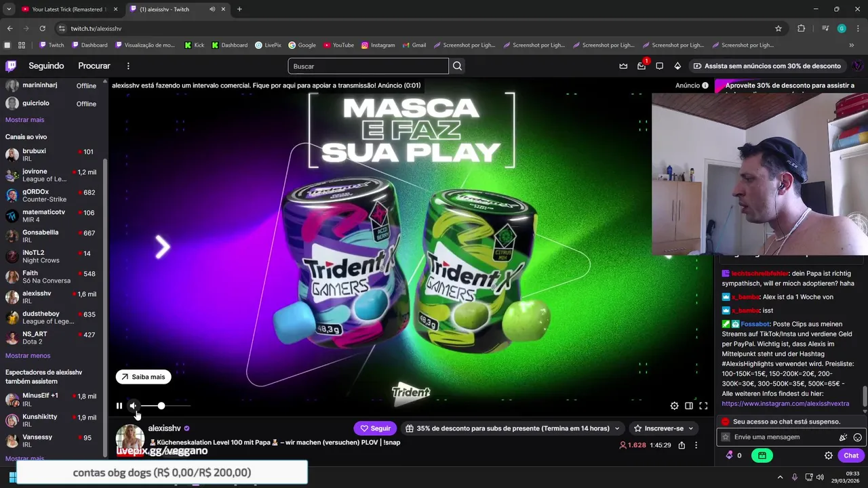Bookmark this page with the star
Screen dimensions: 868x488
click(x=778, y=28)
